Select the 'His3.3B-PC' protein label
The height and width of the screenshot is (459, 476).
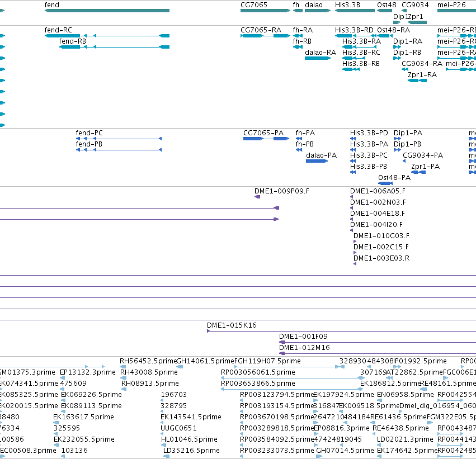point(369,155)
